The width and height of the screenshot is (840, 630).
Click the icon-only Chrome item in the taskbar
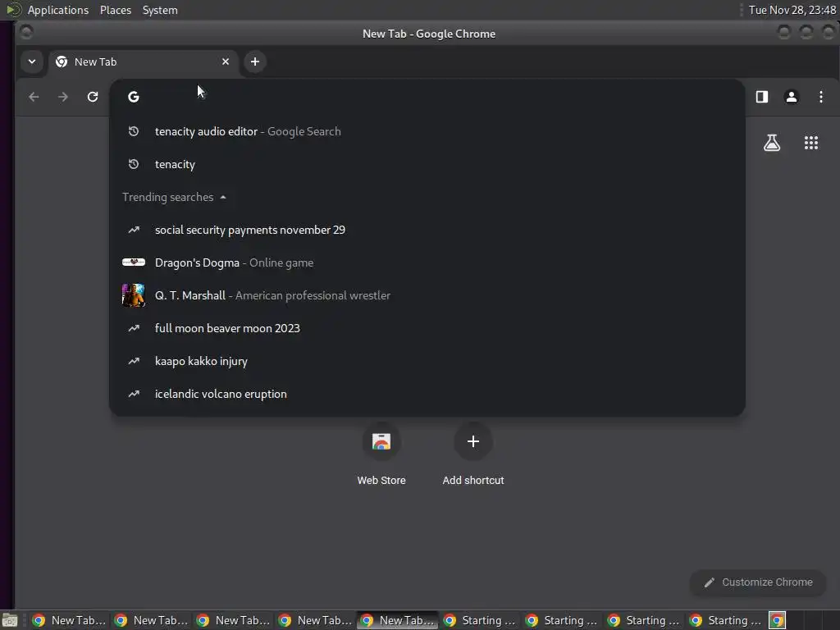pos(778,620)
